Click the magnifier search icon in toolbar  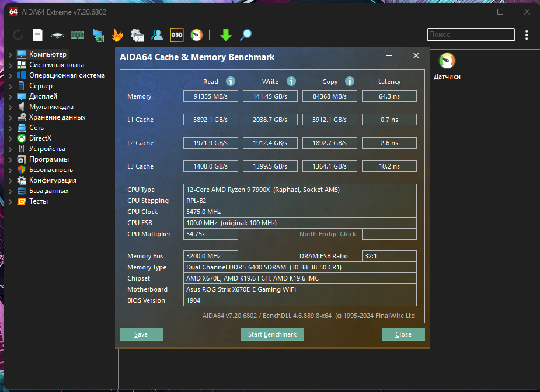[246, 35]
